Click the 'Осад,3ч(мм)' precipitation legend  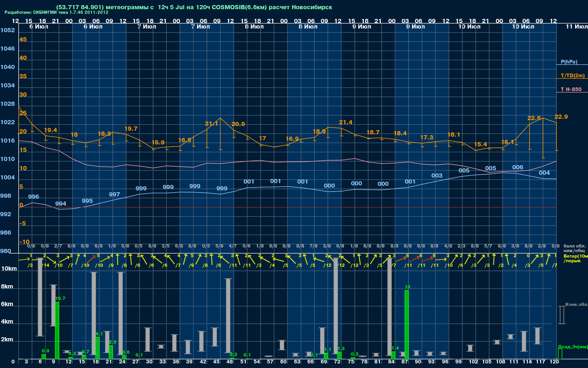click(x=573, y=346)
